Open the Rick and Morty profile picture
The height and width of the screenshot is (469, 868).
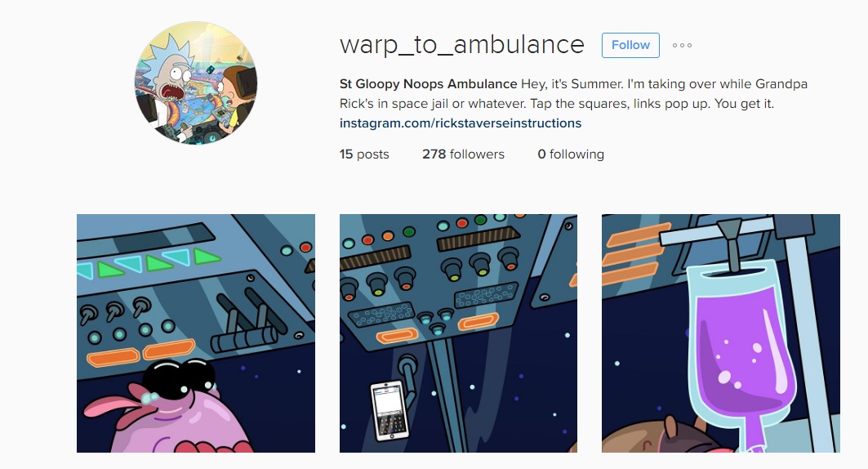[x=196, y=83]
